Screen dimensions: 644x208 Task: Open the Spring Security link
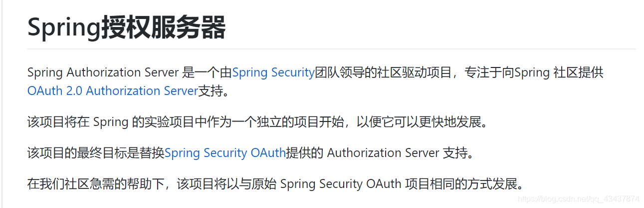(x=273, y=72)
